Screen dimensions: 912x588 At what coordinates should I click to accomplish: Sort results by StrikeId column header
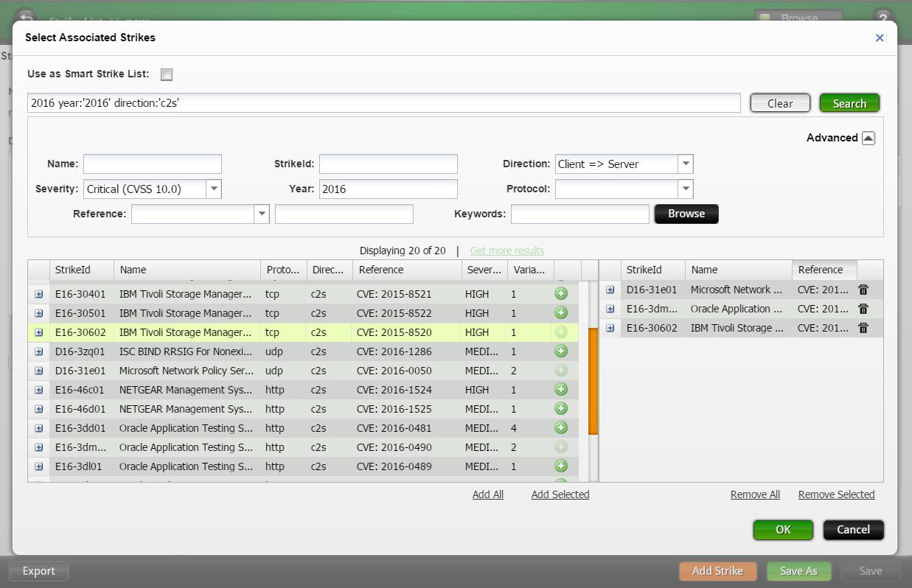point(81,270)
